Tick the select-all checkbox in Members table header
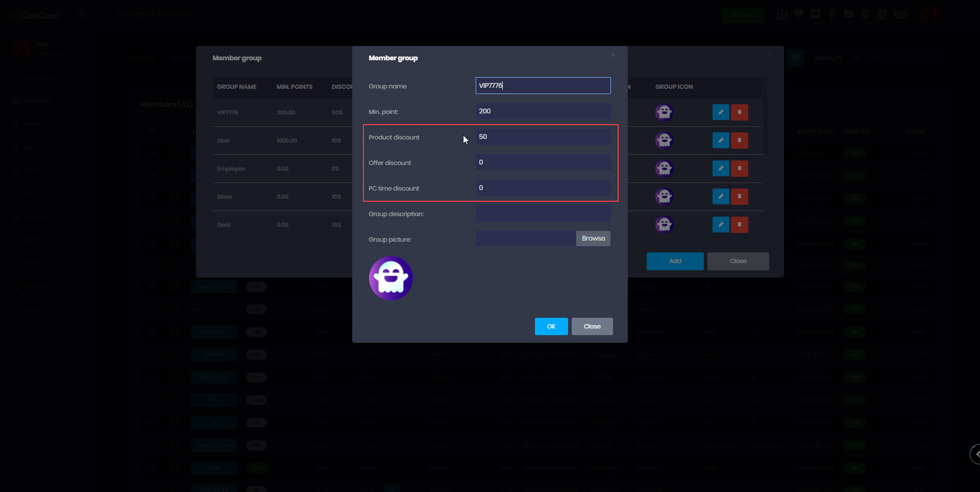Viewport: 980px width, 492px height. coord(174,129)
